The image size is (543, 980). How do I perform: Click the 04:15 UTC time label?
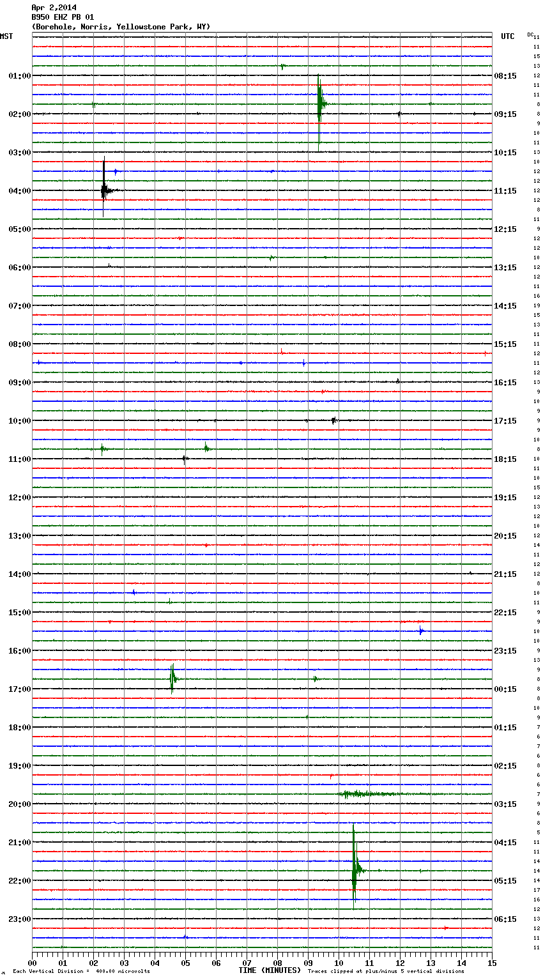[x=505, y=843]
